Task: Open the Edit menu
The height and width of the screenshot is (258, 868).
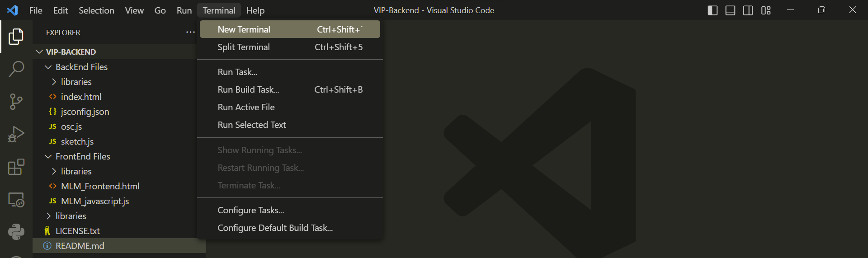Action: point(61,10)
